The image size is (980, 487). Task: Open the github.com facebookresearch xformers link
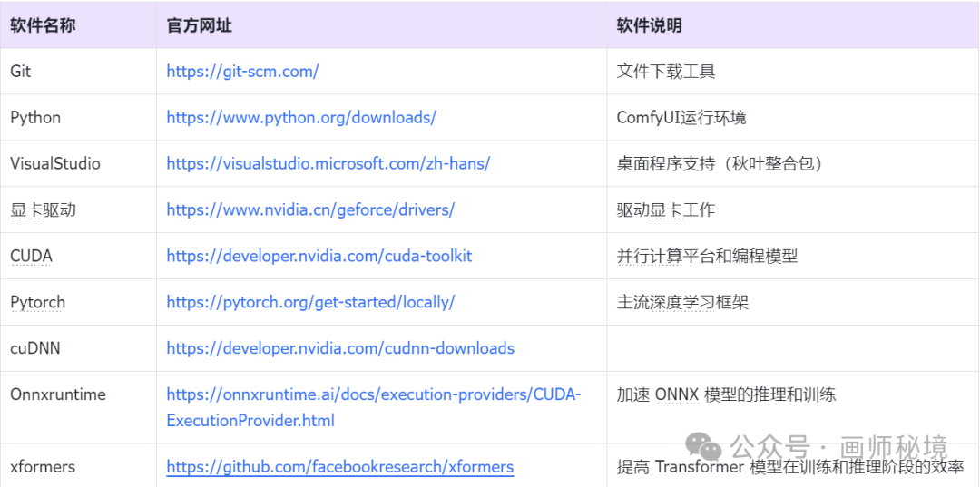click(x=340, y=466)
